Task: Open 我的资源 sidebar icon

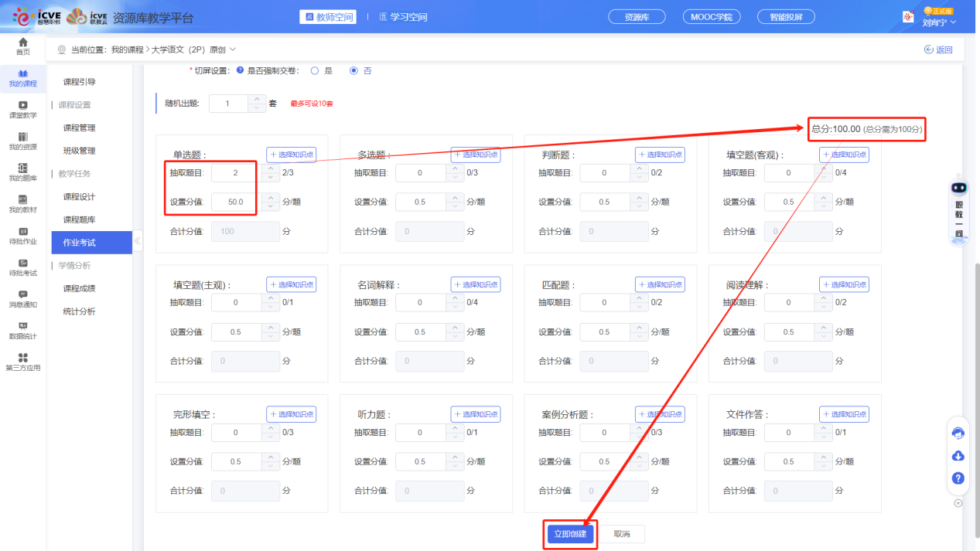Action: 23,141
